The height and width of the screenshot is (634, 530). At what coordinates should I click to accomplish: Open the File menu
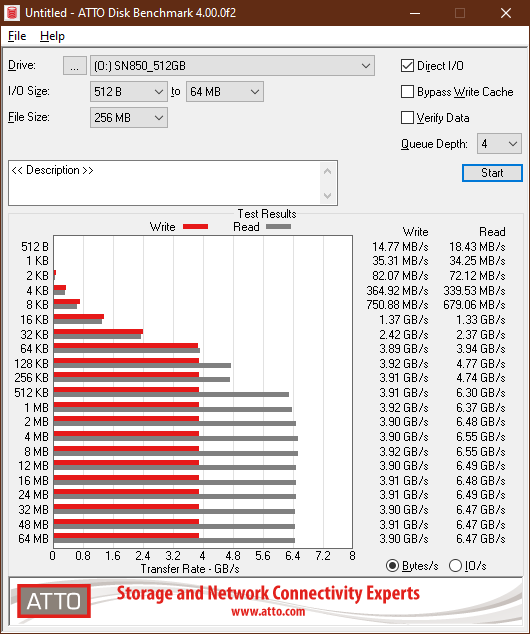17,36
